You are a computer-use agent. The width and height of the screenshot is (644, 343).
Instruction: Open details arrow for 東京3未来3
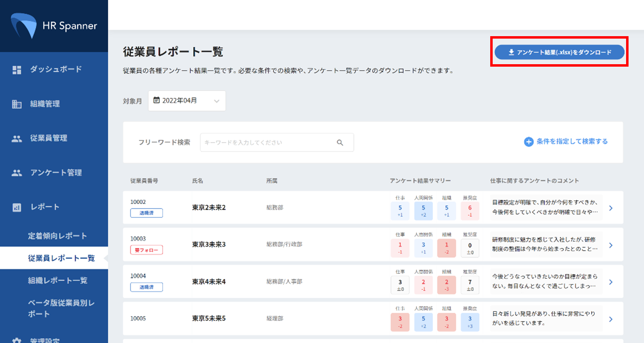[x=611, y=245]
